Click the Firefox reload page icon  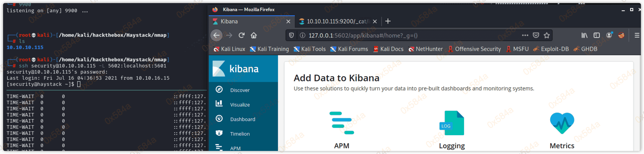pos(241,35)
